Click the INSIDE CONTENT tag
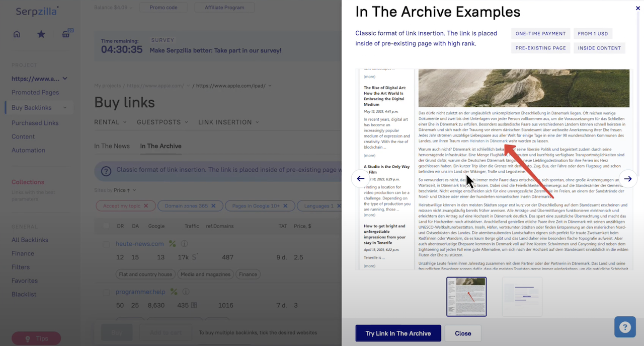Viewport: 644px width, 346px height. coord(599,48)
